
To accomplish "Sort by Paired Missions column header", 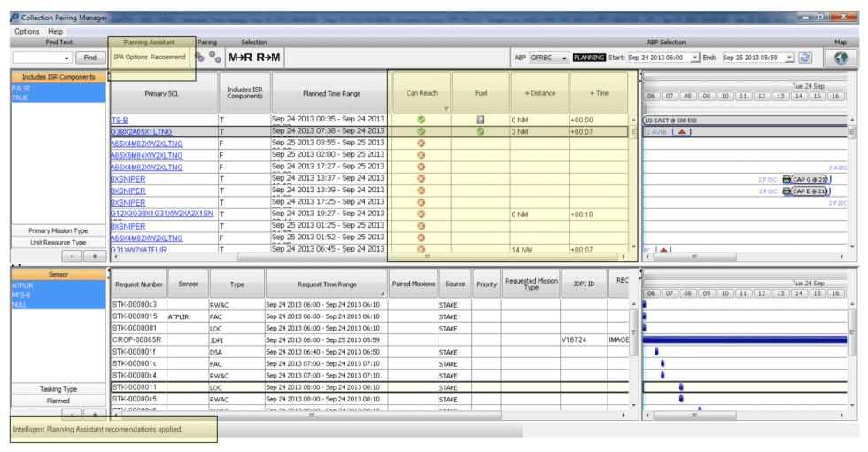I will [x=413, y=284].
